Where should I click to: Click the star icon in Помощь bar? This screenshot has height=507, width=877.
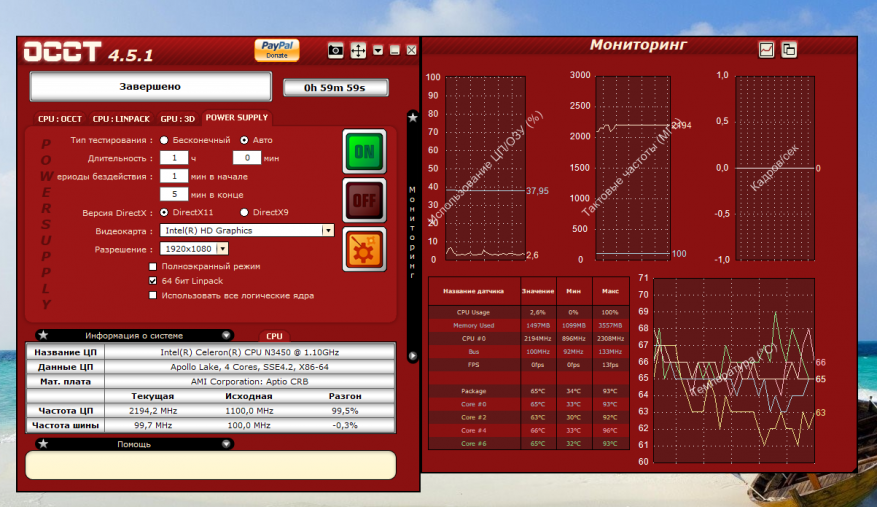43,444
